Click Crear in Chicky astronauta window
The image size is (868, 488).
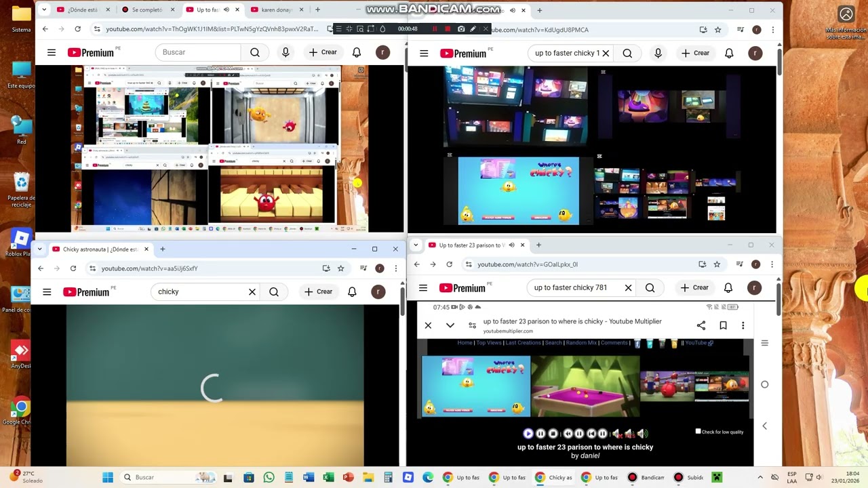point(318,291)
